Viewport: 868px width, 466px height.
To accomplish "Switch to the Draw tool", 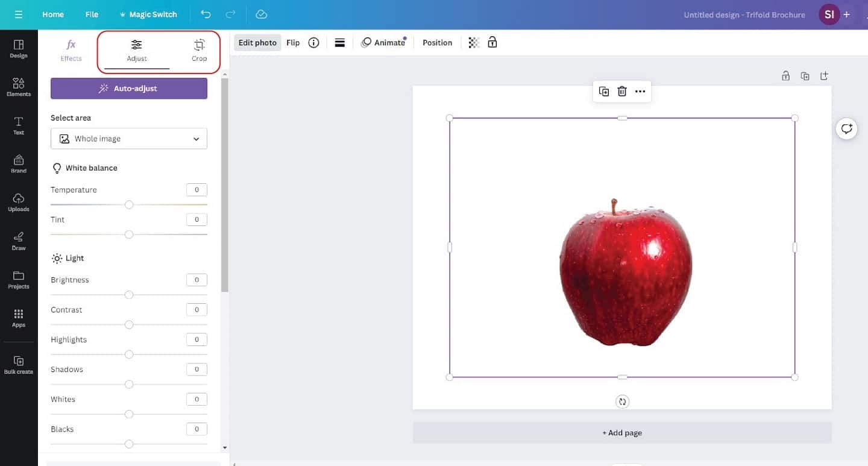I will pos(18,241).
